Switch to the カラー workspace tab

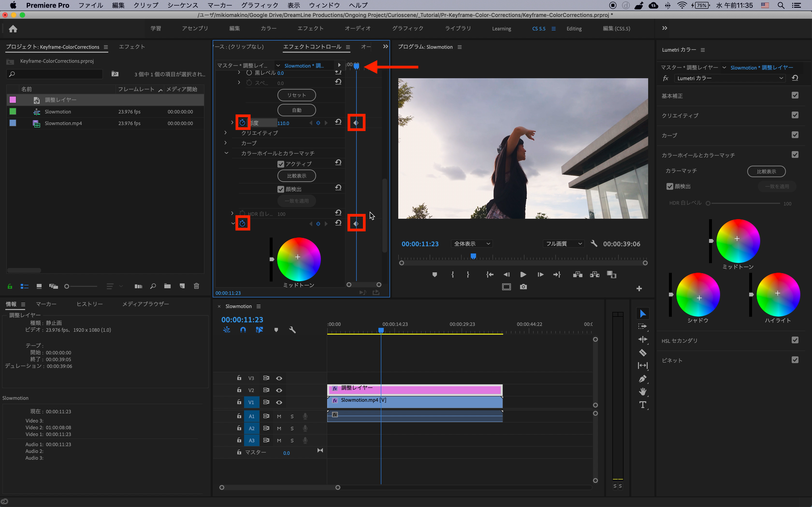pos(268,28)
